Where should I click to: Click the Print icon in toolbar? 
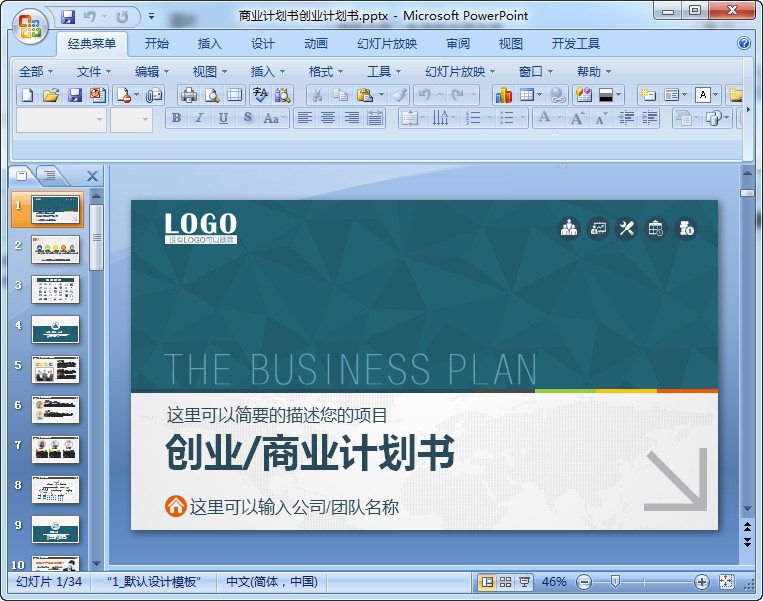pyautogui.click(x=188, y=95)
